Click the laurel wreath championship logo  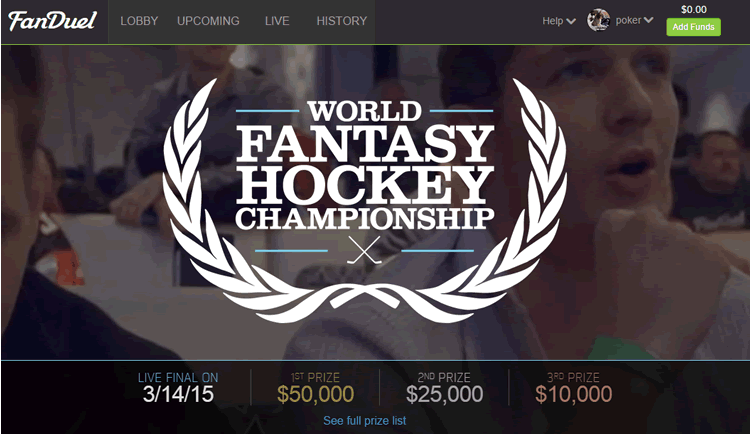[364, 200]
